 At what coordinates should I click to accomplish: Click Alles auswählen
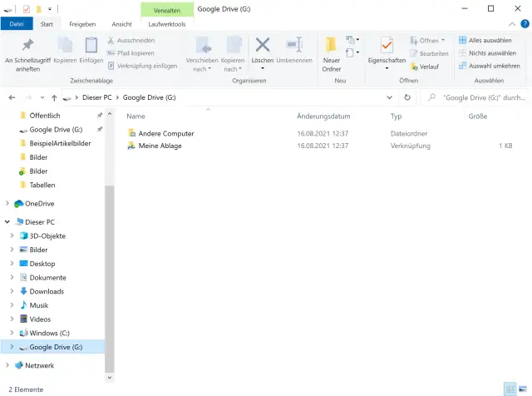pyautogui.click(x=485, y=41)
